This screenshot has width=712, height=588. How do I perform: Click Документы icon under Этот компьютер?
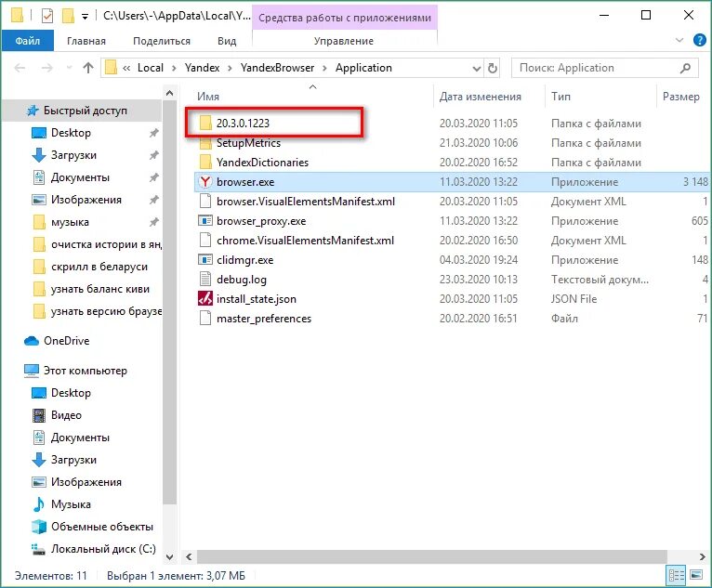[39, 438]
